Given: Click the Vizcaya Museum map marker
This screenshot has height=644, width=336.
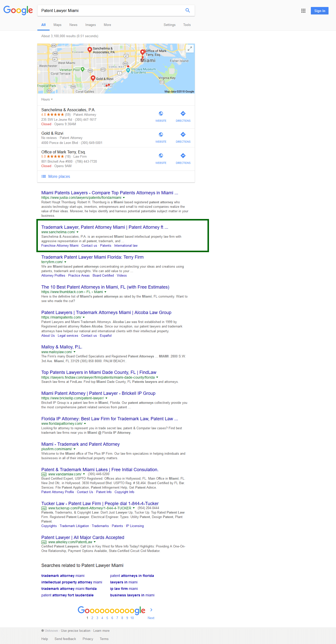Looking at the screenshot, I should click(128, 70).
